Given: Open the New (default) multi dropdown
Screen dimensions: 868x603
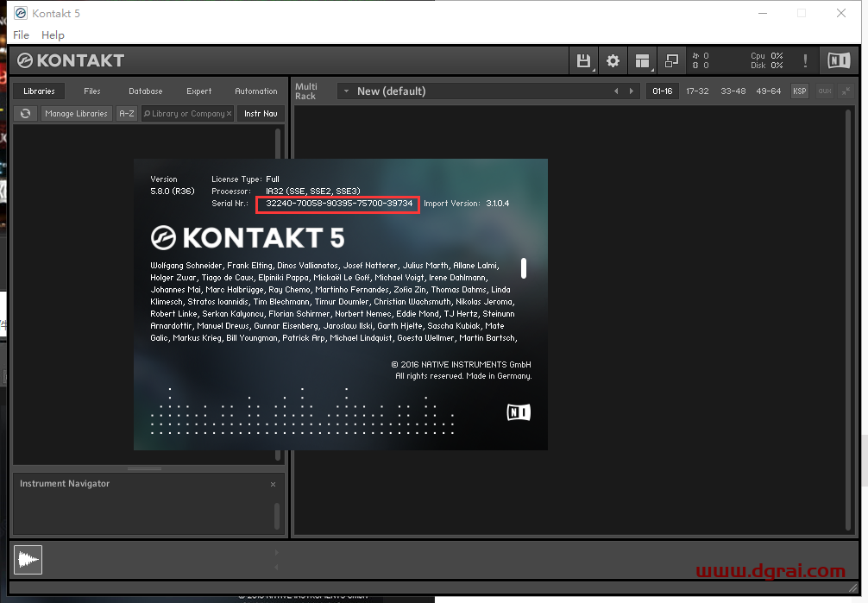Looking at the screenshot, I should pos(347,91).
